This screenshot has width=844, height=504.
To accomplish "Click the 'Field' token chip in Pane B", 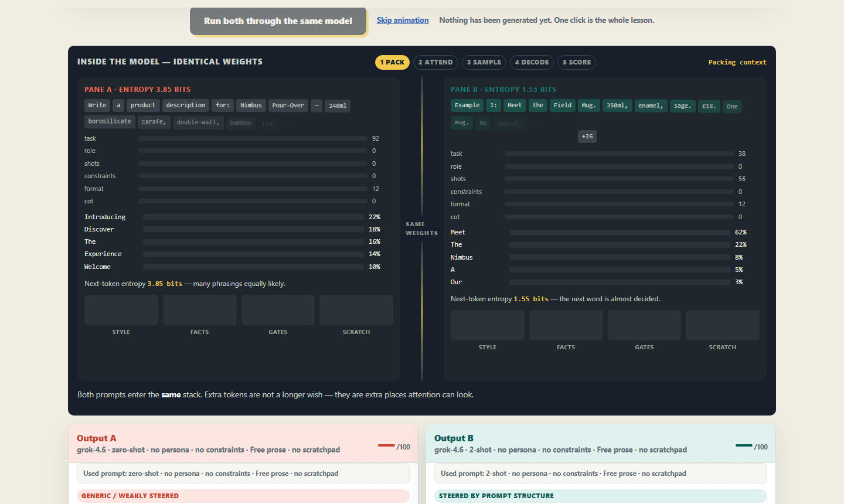I will click(563, 105).
